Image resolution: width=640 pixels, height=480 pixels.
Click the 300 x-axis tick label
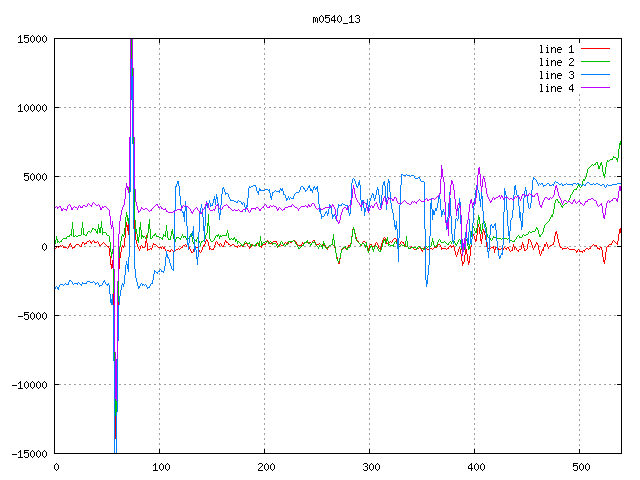pyautogui.click(x=370, y=467)
